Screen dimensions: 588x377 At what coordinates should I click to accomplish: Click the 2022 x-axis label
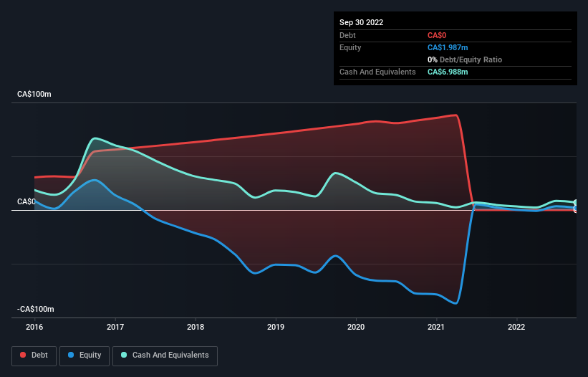point(516,327)
